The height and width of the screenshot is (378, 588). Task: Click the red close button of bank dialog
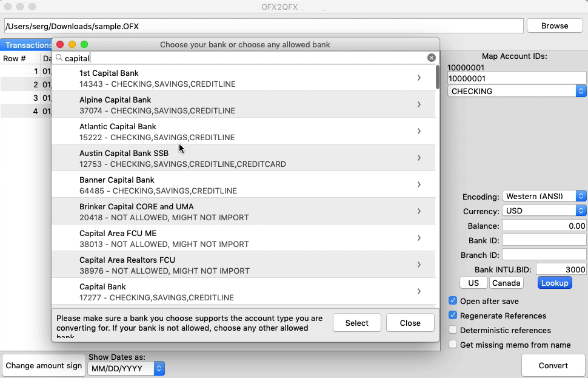(60, 44)
